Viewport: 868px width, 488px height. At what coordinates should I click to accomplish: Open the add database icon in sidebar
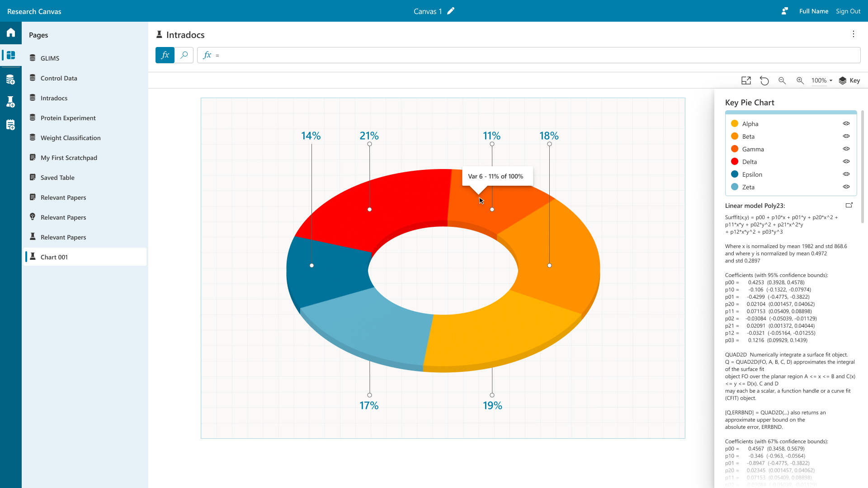(x=11, y=80)
